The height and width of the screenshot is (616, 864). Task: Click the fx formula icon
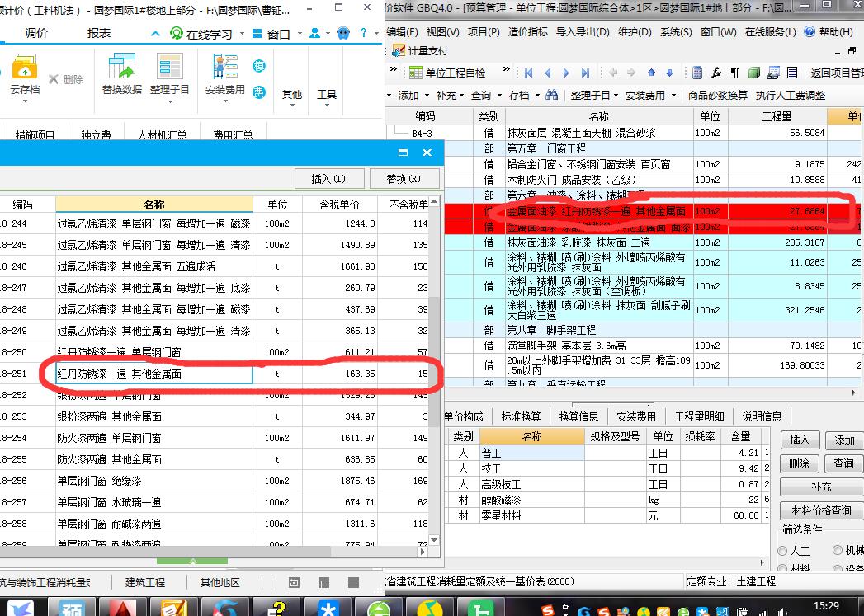pos(715,72)
